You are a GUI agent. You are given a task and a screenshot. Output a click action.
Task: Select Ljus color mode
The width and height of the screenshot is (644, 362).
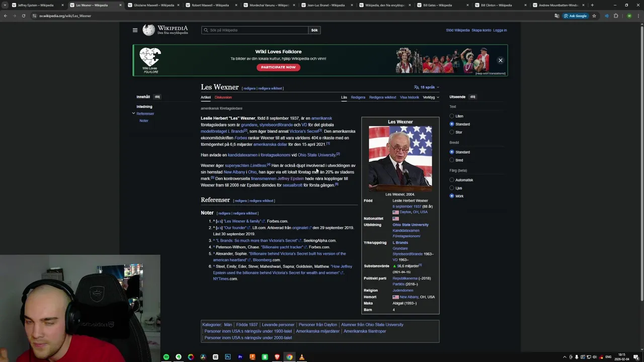(x=452, y=188)
